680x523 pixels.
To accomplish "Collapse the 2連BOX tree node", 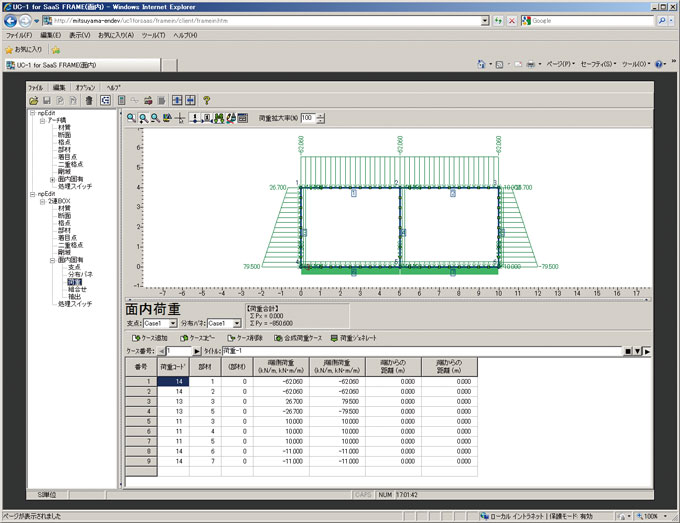I will pos(42,202).
